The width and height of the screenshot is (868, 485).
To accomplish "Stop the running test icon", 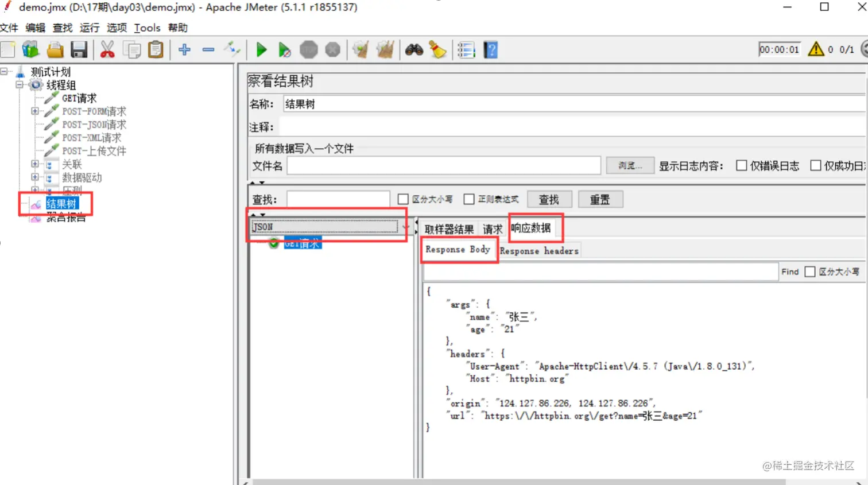I will tap(309, 50).
